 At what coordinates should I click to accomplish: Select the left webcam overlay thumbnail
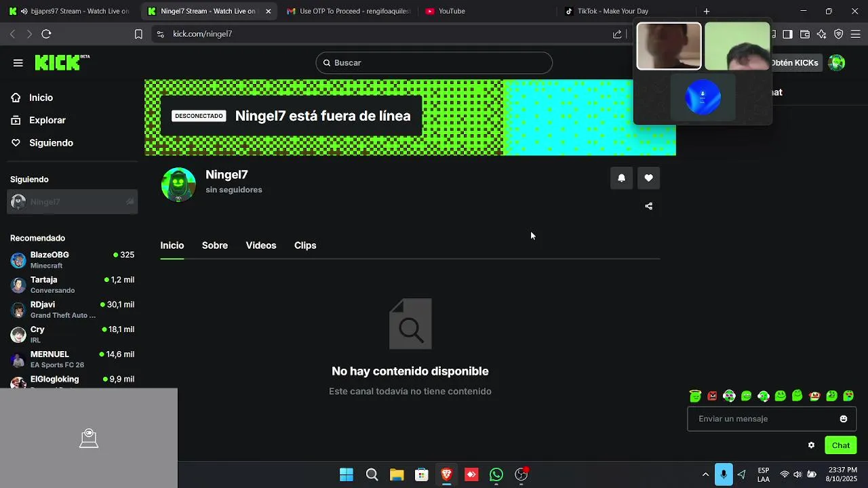click(669, 46)
